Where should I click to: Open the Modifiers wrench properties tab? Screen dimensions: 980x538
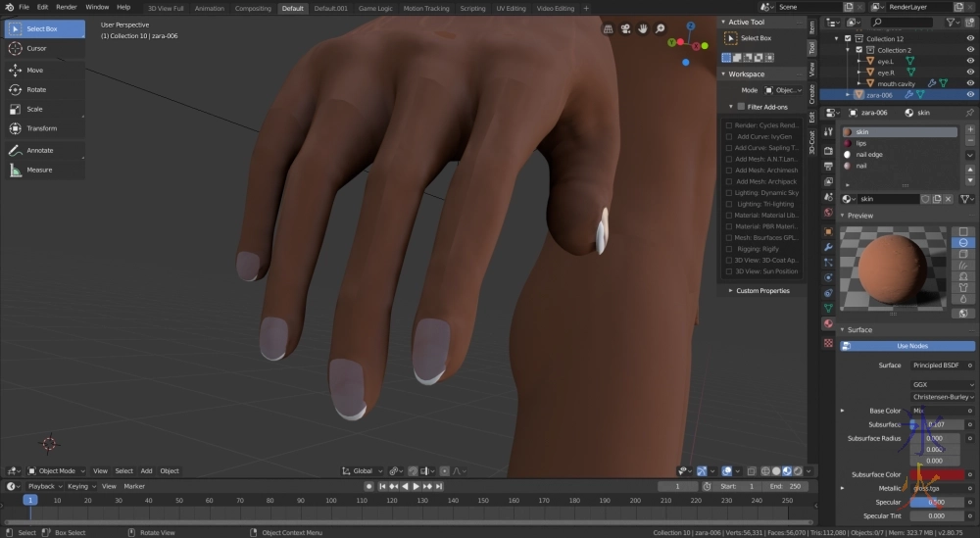click(x=828, y=248)
